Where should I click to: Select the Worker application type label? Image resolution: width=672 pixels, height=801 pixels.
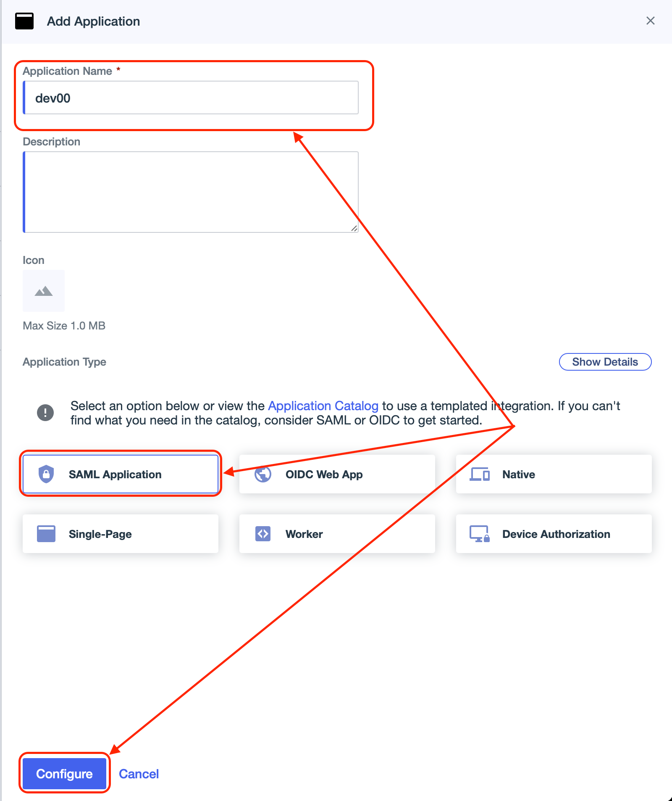click(x=304, y=534)
